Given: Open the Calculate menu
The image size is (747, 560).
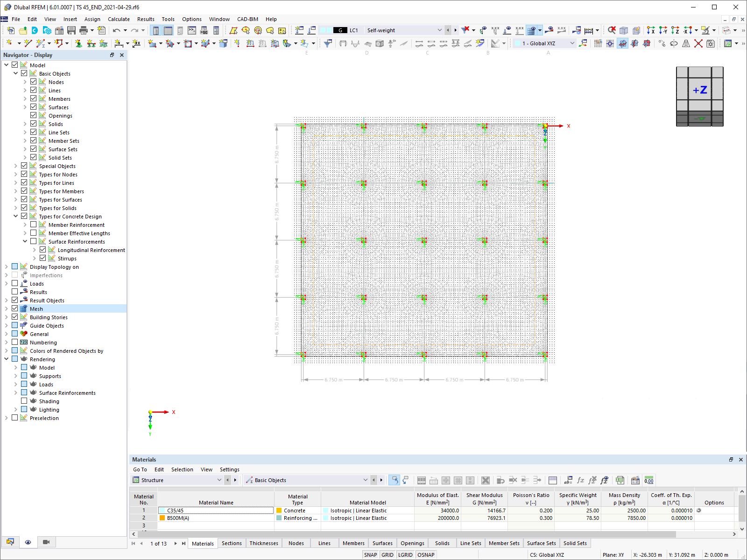Looking at the screenshot, I should 119,19.
